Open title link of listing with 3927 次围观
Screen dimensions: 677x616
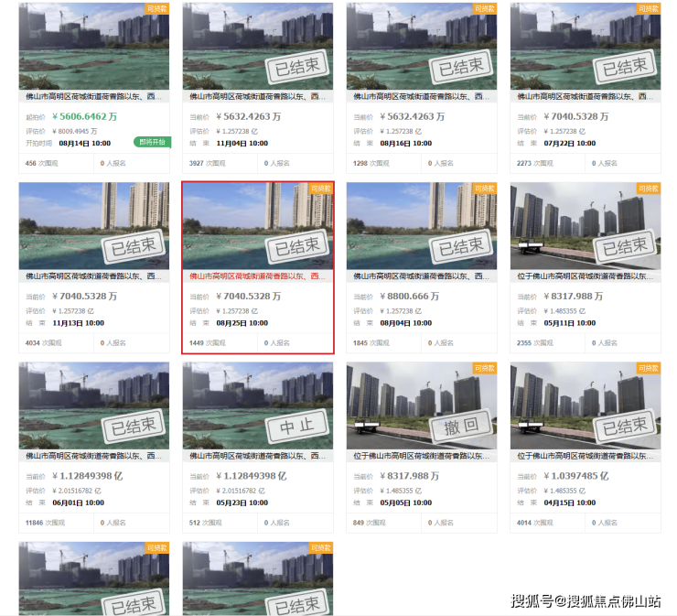click(257, 96)
